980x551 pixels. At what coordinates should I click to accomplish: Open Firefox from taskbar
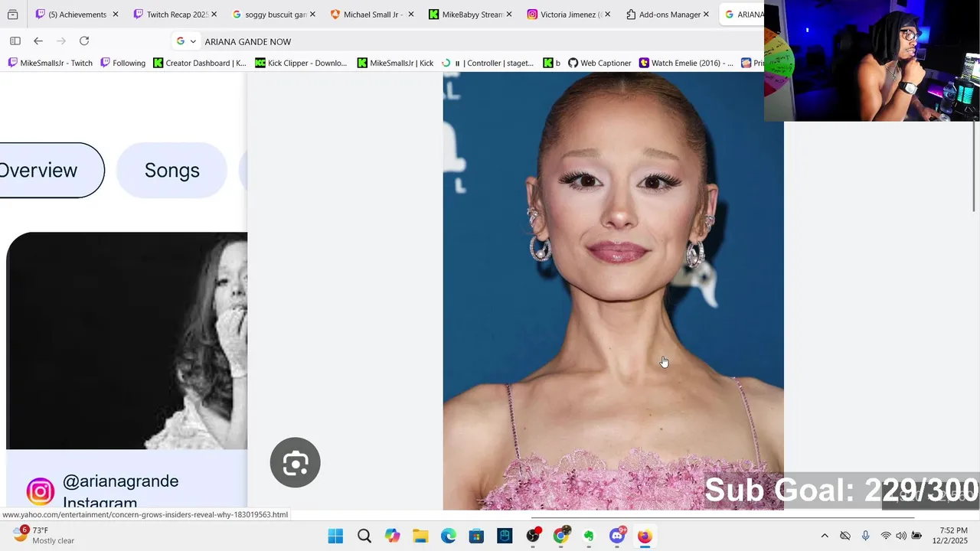[645, 536]
